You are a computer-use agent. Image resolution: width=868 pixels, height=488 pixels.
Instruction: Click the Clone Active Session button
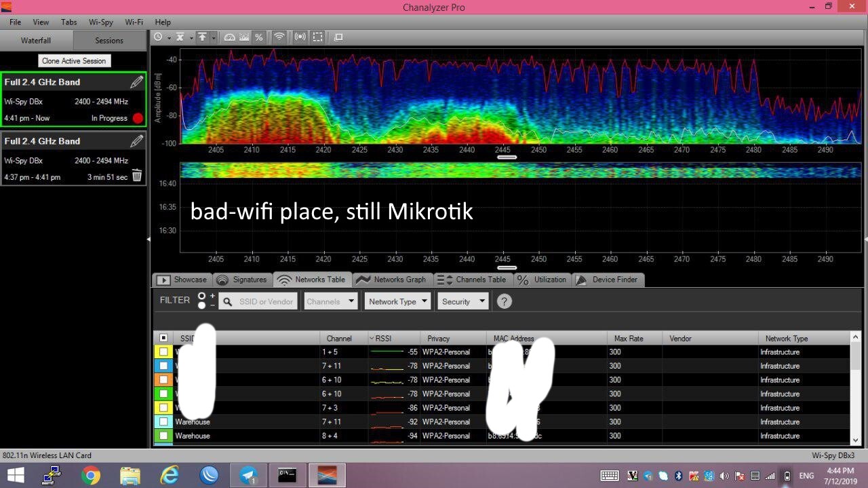coord(74,61)
